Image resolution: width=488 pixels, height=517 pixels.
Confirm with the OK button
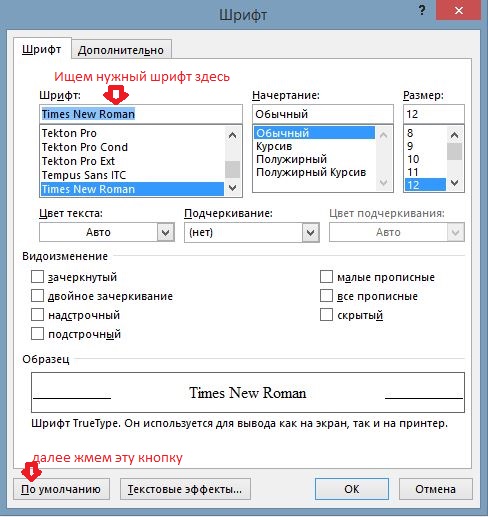(352, 489)
